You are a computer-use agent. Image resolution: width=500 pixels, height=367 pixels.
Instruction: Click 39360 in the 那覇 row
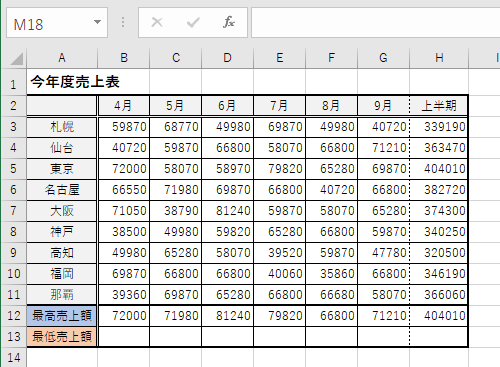pyautogui.click(x=124, y=295)
